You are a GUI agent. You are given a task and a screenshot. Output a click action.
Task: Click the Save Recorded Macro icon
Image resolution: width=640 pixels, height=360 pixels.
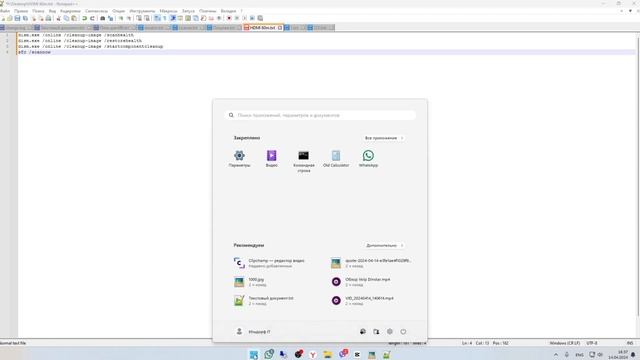(260, 18)
